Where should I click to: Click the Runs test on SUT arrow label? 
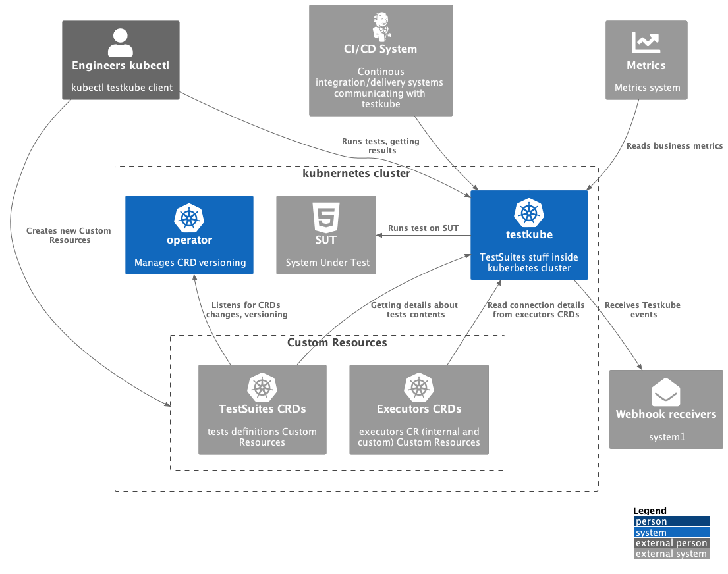pos(422,228)
